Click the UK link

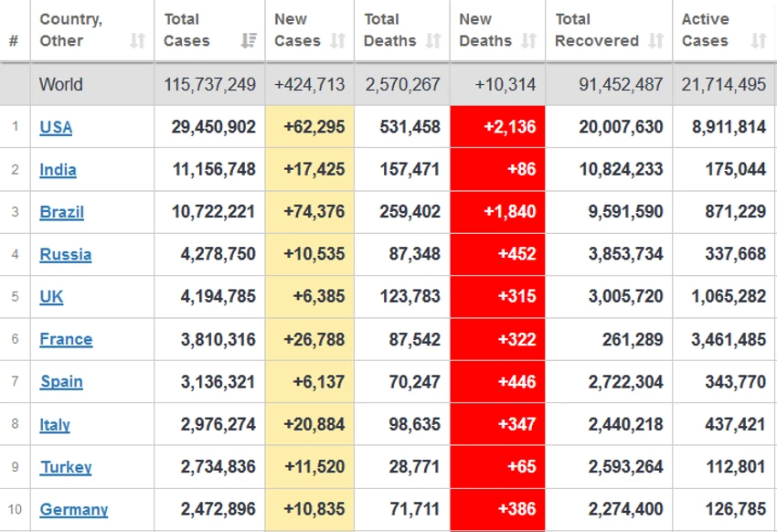51,297
